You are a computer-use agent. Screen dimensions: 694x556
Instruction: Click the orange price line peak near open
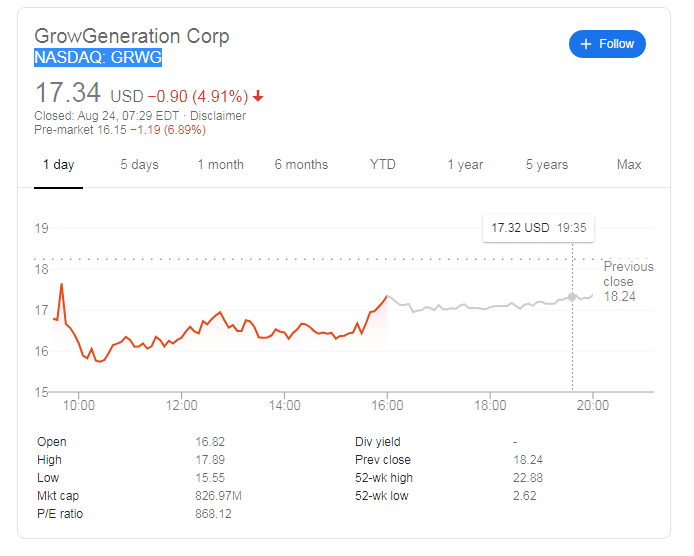[x=62, y=285]
